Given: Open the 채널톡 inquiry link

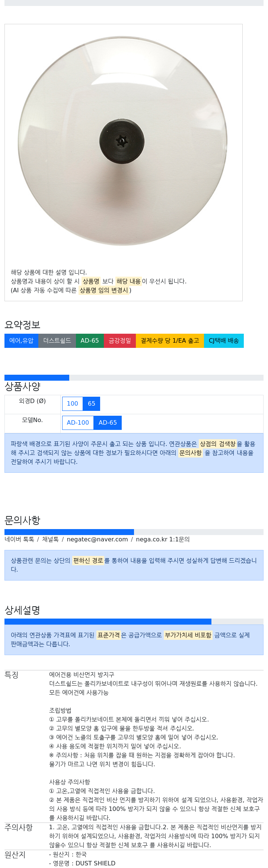Looking at the screenshot, I should (x=50, y=539).
